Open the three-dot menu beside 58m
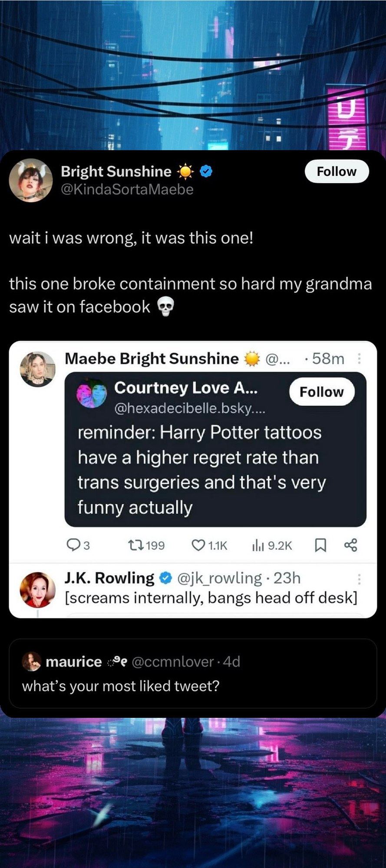Viewport: 386px width, 868px height. tap(359, 359)
